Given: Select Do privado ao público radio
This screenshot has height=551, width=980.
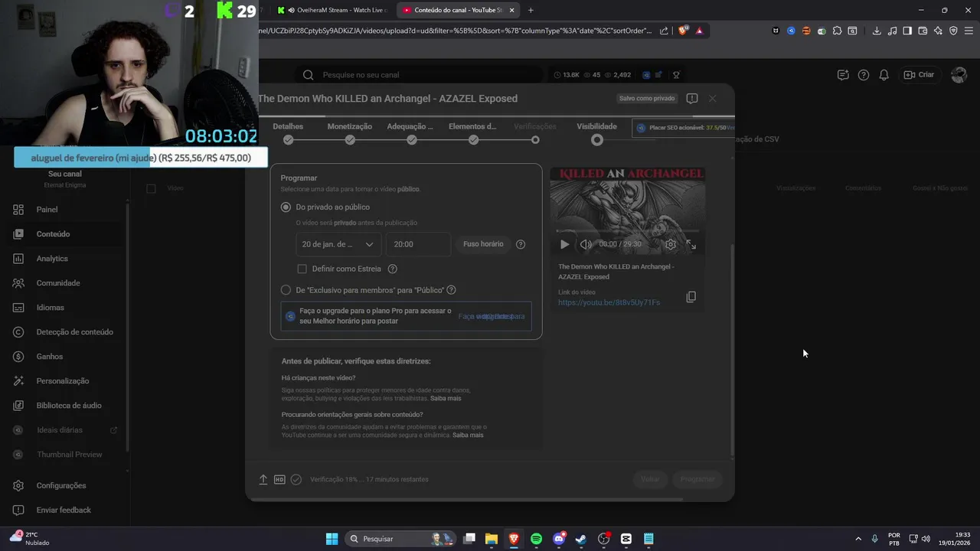Looking at the screenshot, I should (x=286, y=207).
